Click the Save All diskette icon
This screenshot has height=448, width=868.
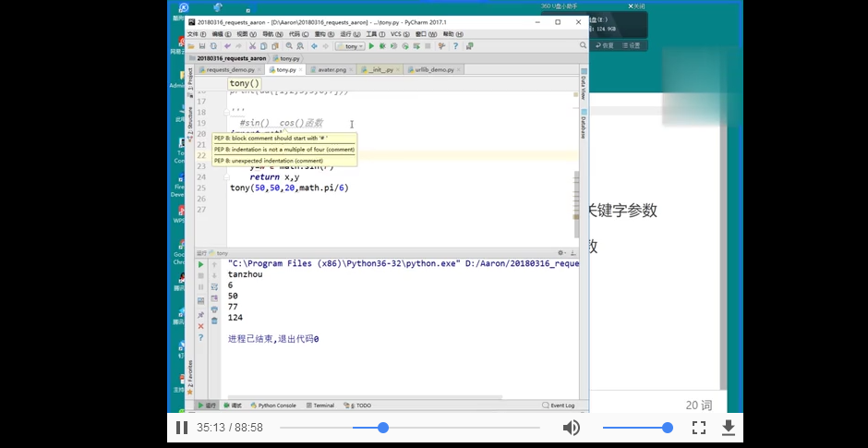point(202,46)
